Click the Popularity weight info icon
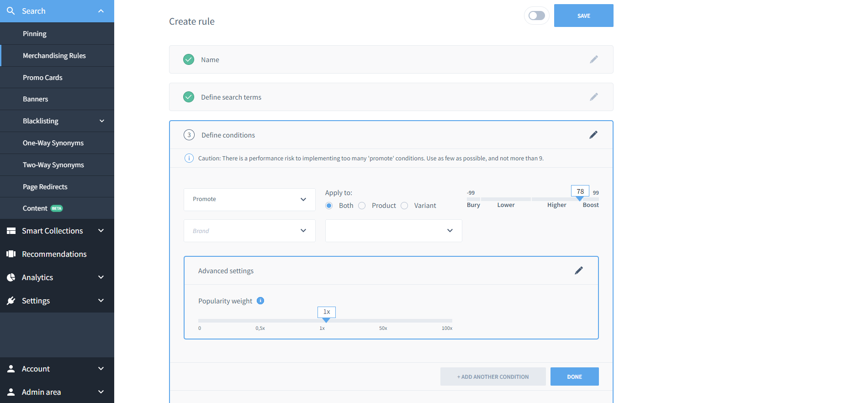The image size is (868, 403). [x=260, y=301]
